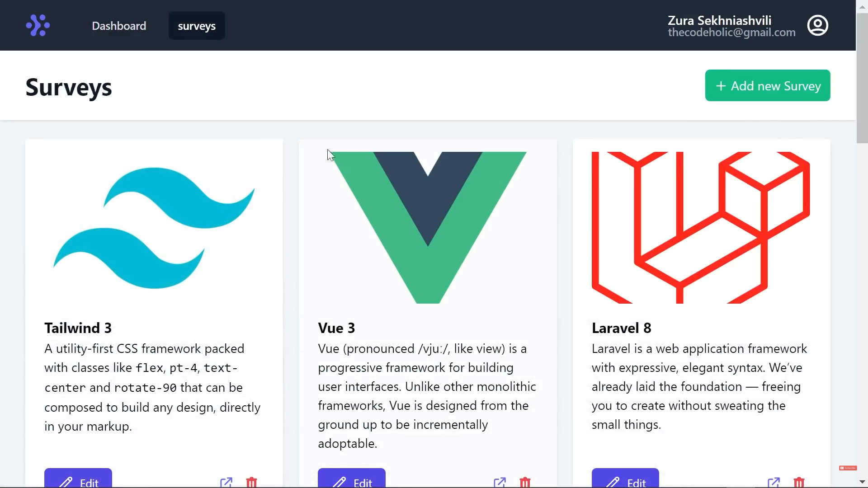Delete the Vue 3 survey
868x488 pixels.
[x=525, y=482]
